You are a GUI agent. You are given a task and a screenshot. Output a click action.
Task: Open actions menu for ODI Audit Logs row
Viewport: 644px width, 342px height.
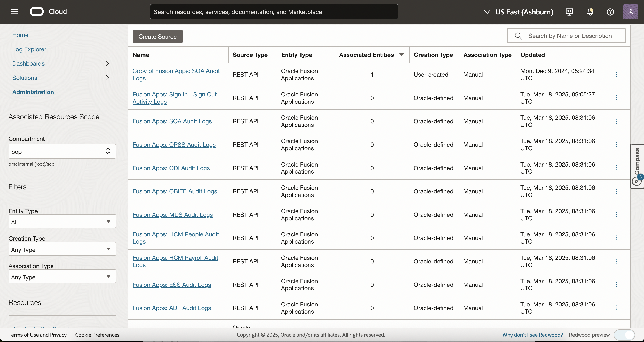pos(617,168)
